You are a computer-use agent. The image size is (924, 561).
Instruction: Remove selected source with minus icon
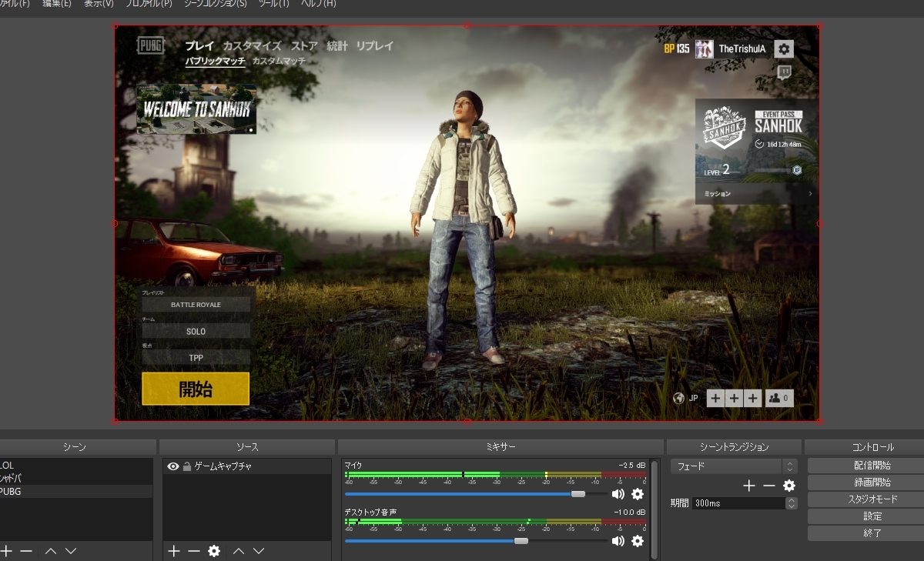pos(194,550)
